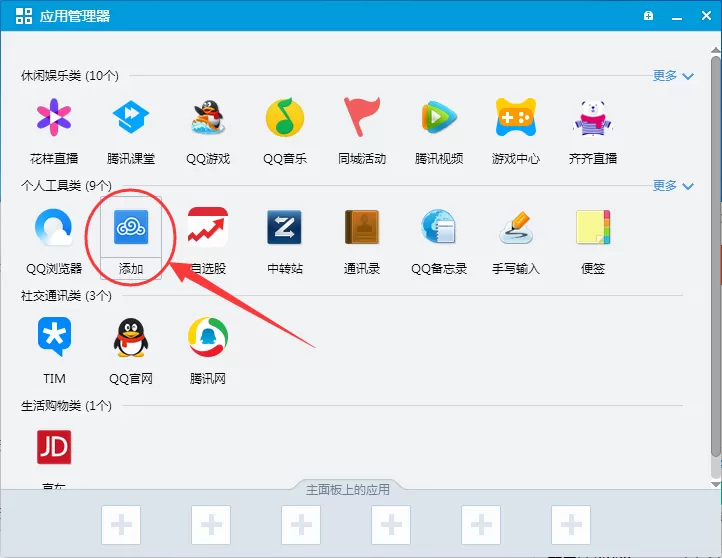Click the fifth plus slot on main panel
Viewport: 722px width, 558px height.
click(x=481, y=525)
